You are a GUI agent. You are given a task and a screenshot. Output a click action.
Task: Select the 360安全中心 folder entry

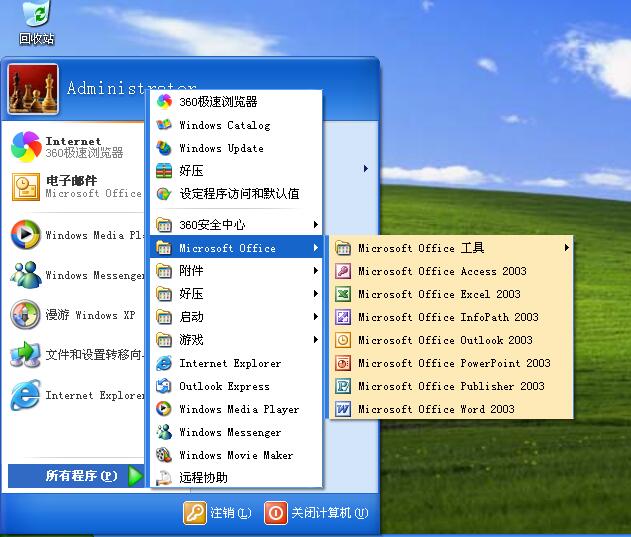[x=237, y=225]
